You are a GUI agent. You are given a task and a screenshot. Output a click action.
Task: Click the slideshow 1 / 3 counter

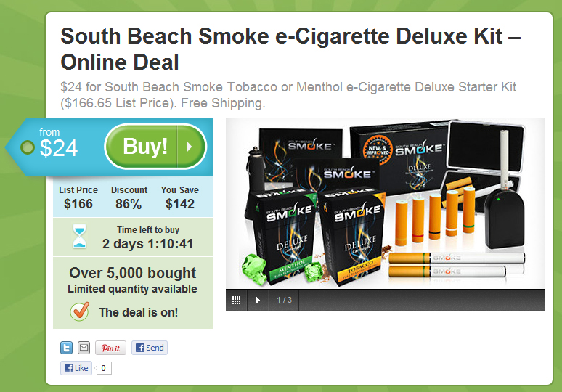(284, 300)
